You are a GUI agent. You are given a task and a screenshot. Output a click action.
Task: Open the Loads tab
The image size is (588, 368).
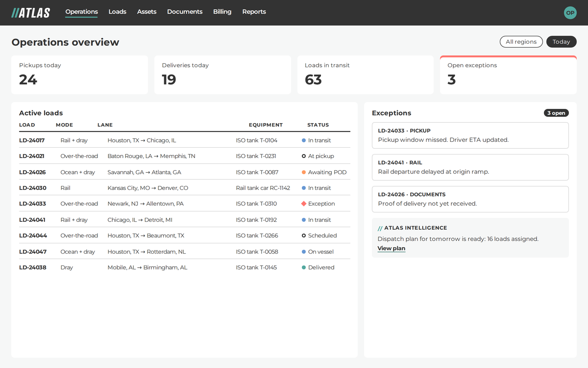117,12
